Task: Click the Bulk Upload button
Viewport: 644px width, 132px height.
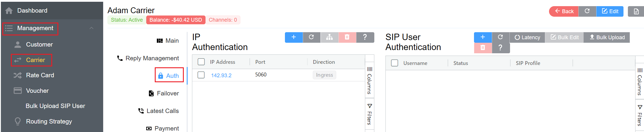Action: click(607, 37)
